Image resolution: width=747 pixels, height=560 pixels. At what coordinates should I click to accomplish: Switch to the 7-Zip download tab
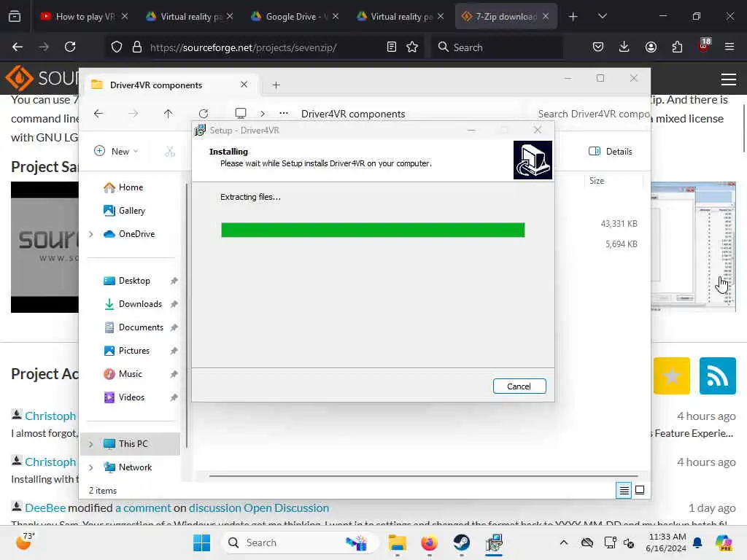[x=506, y=17]
